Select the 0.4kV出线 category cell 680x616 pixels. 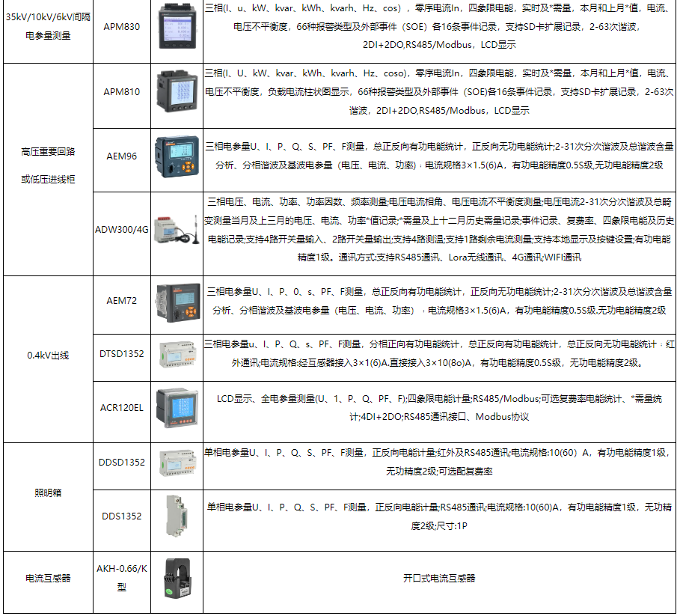pyautogui.click(x=48, y=356)
